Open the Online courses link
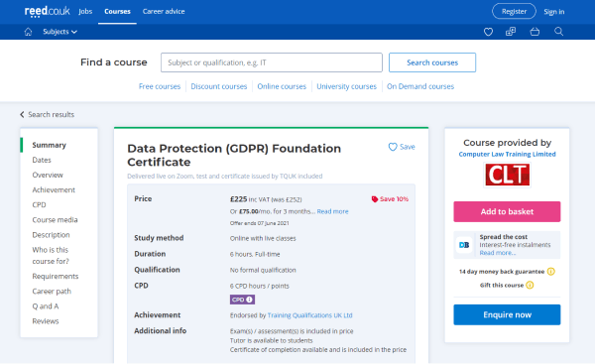 click(282, 86)
